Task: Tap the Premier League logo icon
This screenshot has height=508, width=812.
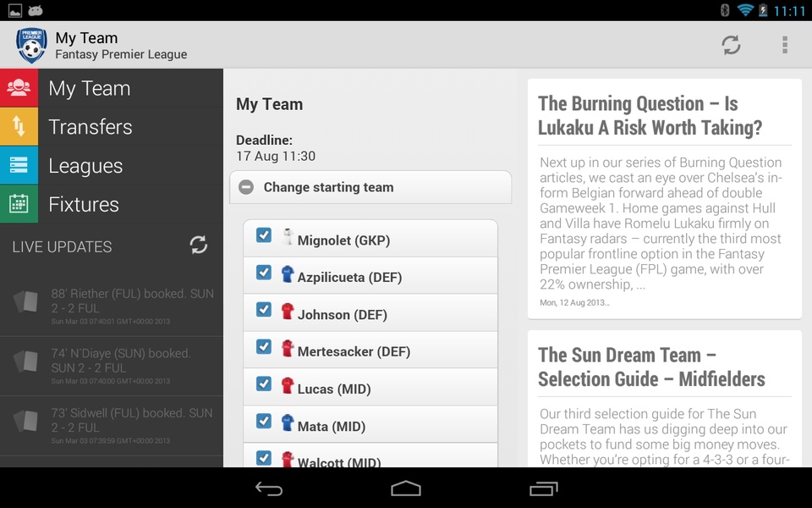Action: [x=31, y=46]
